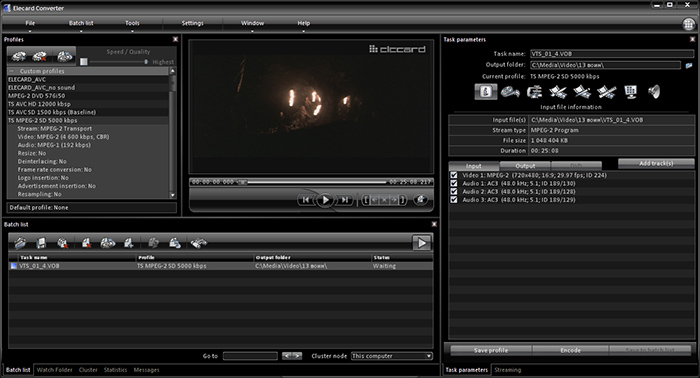Screen dimensions: 700x378
Task: Select the ELECARD_AVC_no sound profile
Action: (x=88, y=87)
